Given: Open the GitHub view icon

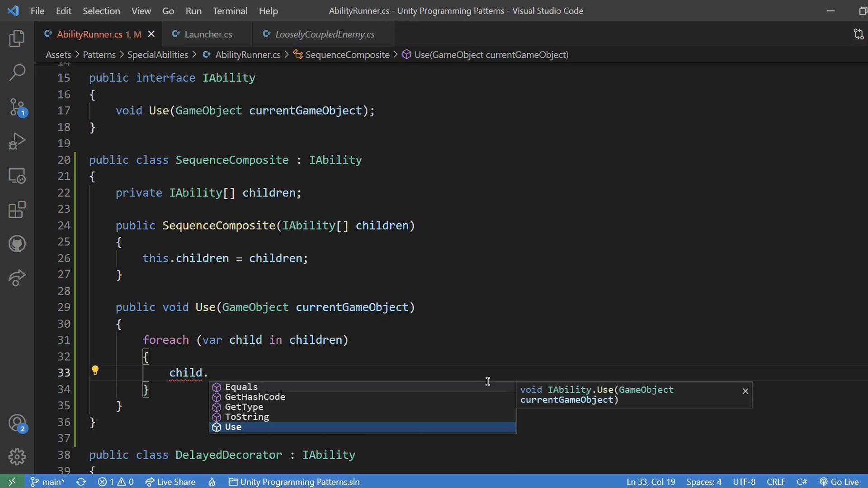Looking at the screenshot, I should [x=17, y=244].
